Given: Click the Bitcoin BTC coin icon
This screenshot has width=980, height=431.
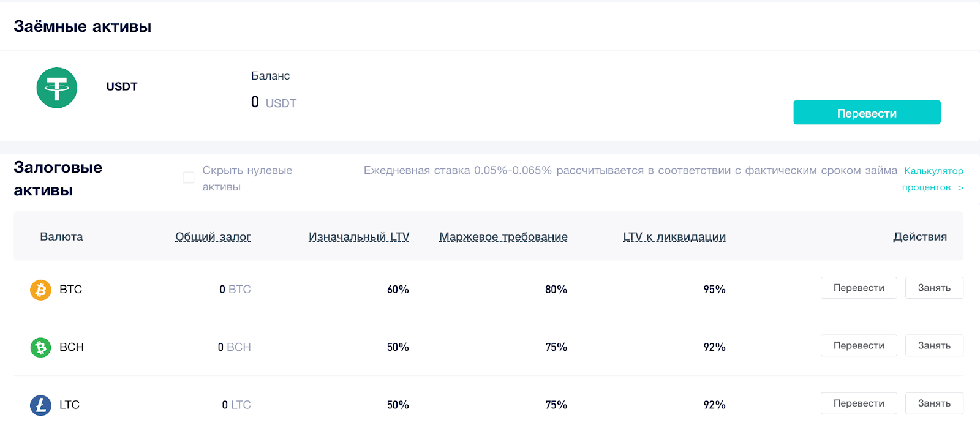Looking at the screenshot, I should point(41,290).
